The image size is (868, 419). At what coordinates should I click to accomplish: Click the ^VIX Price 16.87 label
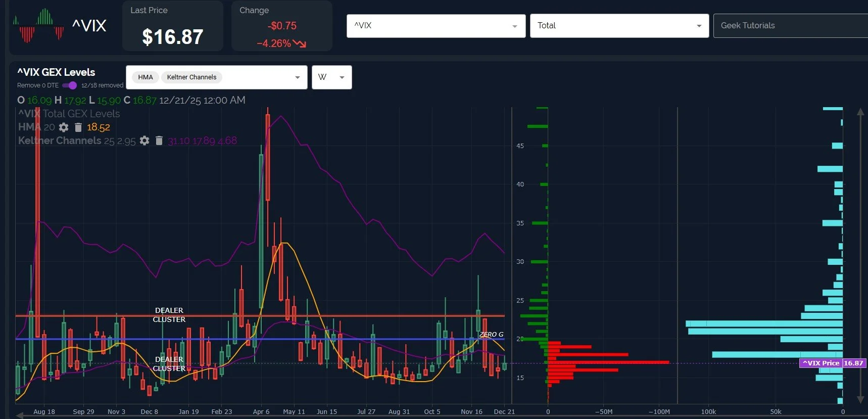(833, 363)
